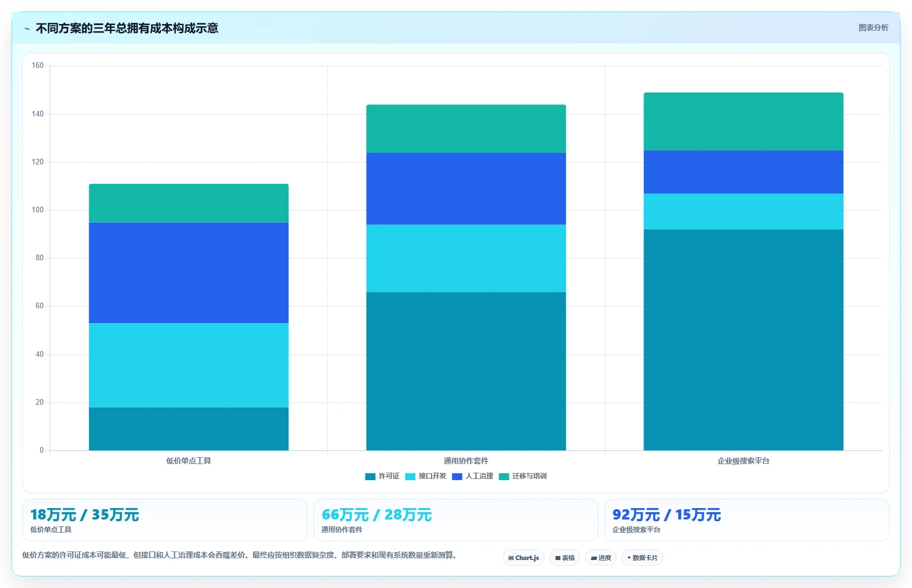Click the 低价单点工具 caption in the first stat card

pyautogui.click(x=51, y=530)
